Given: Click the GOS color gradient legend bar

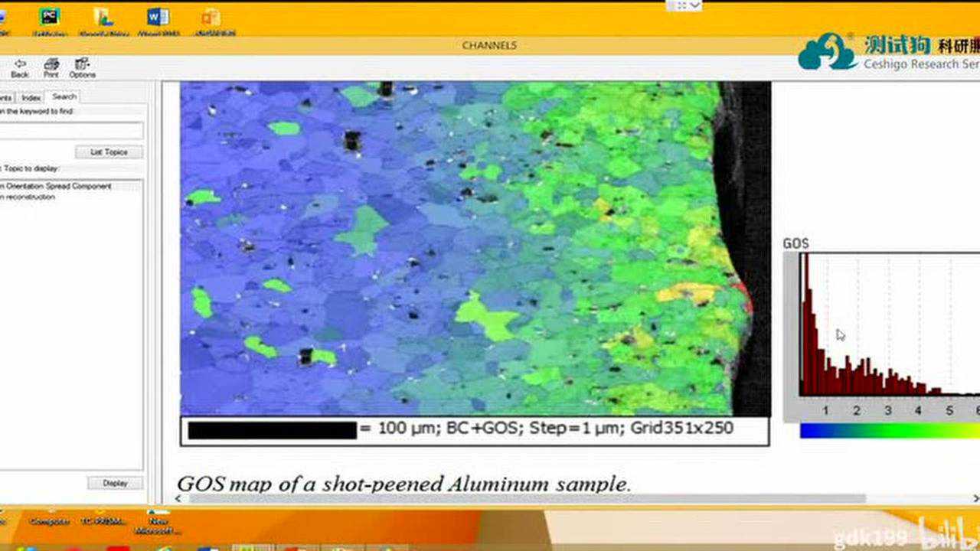Looking at the screenshot, I should point(888,431).
